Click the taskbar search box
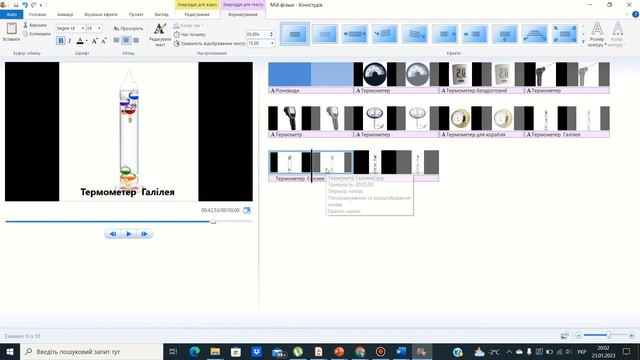The height and width of the screenshot is (360, 640). click(x=91, y=351)
